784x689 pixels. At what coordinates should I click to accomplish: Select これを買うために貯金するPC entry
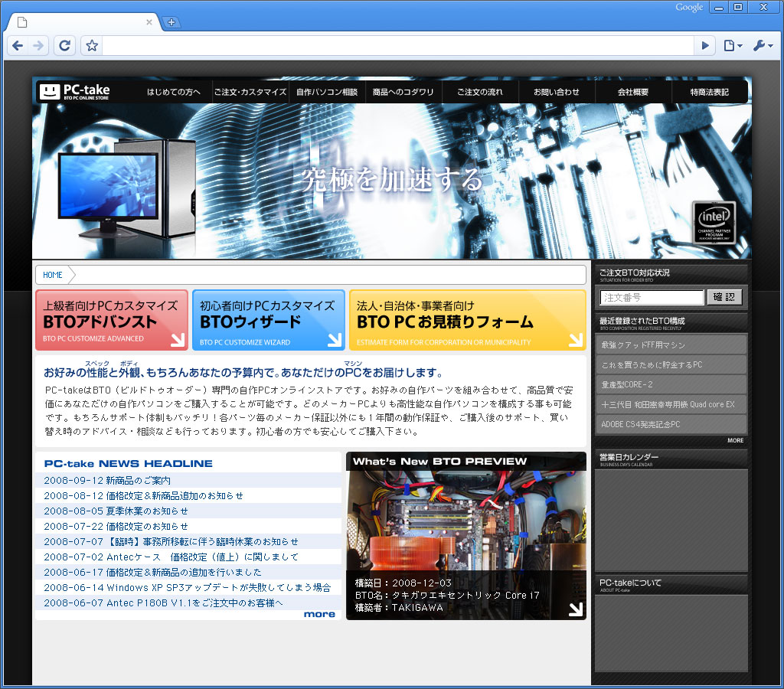point(671,365)
